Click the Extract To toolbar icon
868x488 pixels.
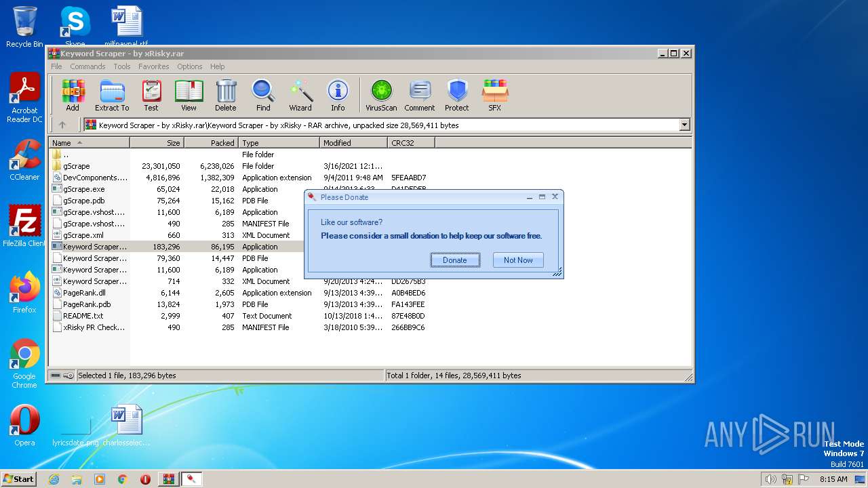(x=112, y=95)
